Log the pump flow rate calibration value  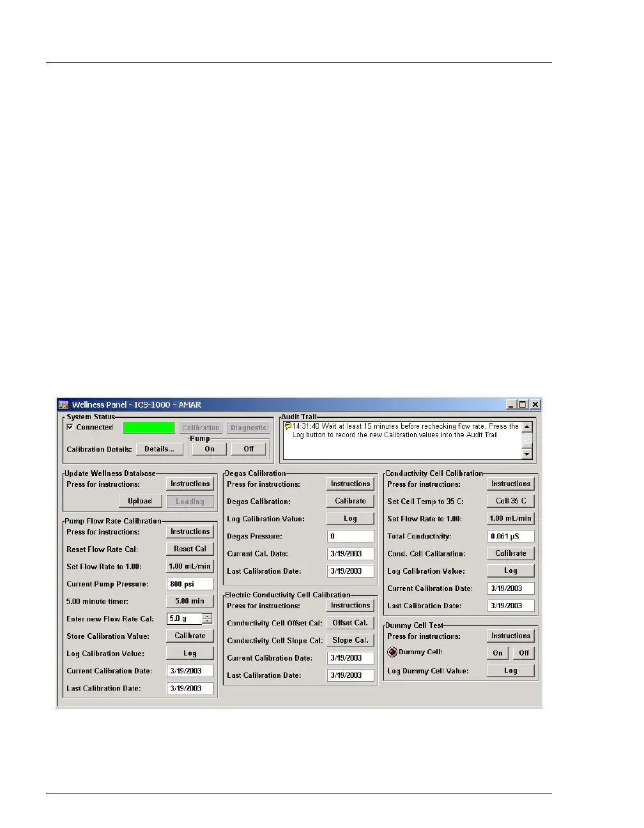coord(190,653)
